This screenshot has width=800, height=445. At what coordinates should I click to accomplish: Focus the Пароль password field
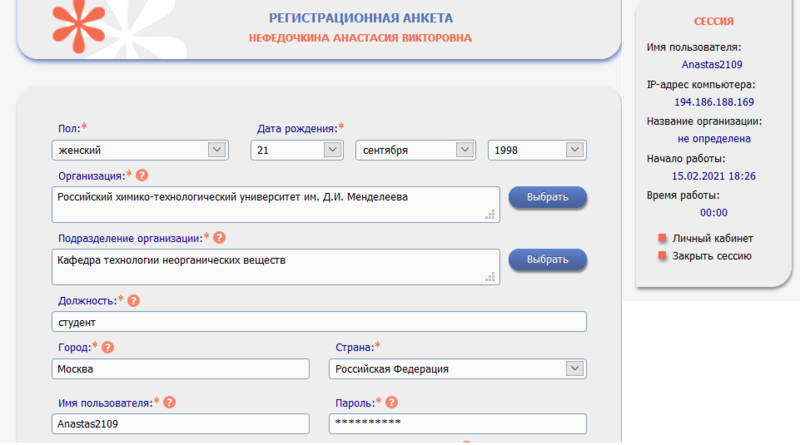click(x=457, y=424)
